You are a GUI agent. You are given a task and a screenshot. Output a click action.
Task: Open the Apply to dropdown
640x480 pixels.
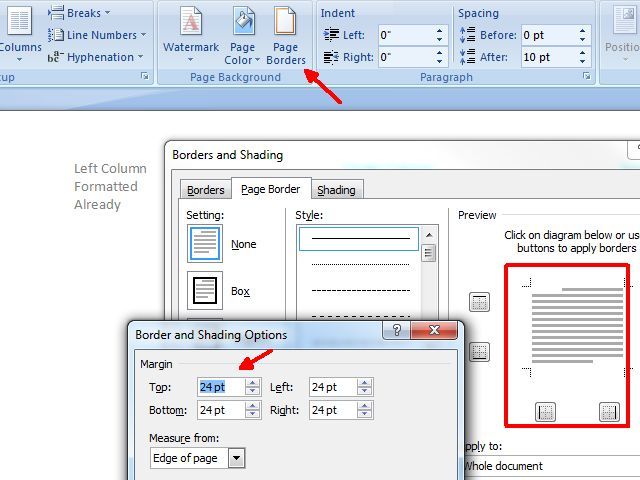point(551,466)
